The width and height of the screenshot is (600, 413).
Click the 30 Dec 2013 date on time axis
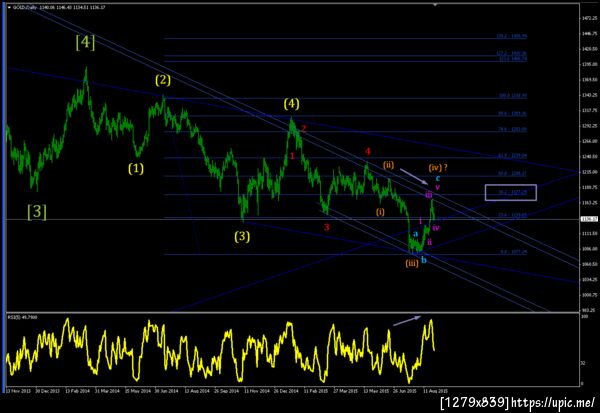click(47, 391)
